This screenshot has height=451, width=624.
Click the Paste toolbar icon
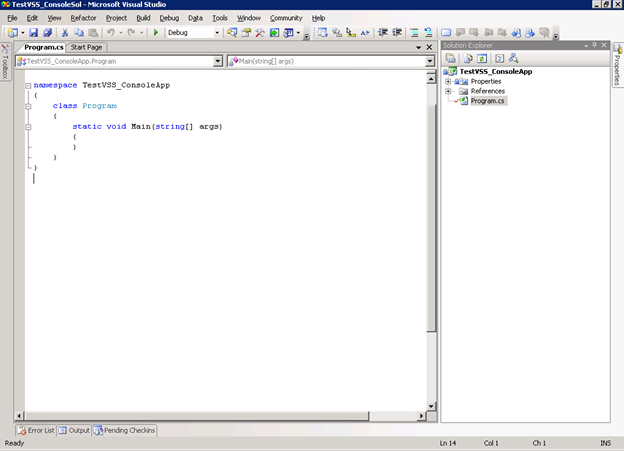(93, 33)
